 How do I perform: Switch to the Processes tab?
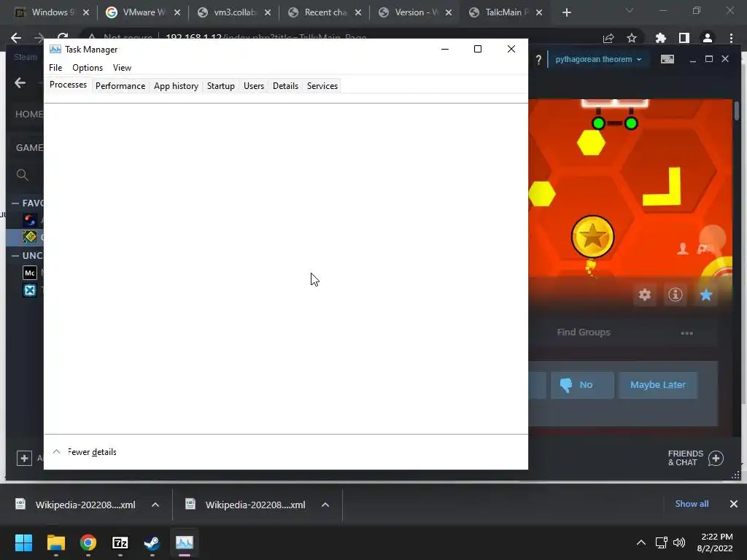(x=68, y=85)
